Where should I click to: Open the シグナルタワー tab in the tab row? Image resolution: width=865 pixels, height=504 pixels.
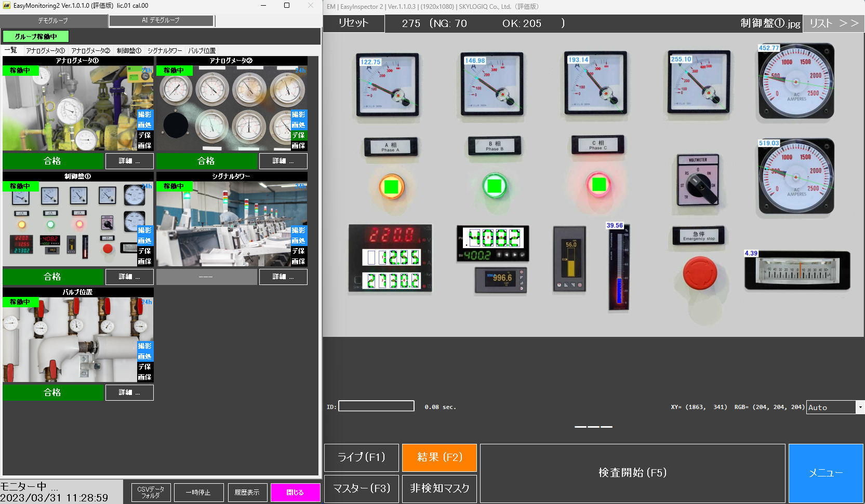click(x=165, y=50)
